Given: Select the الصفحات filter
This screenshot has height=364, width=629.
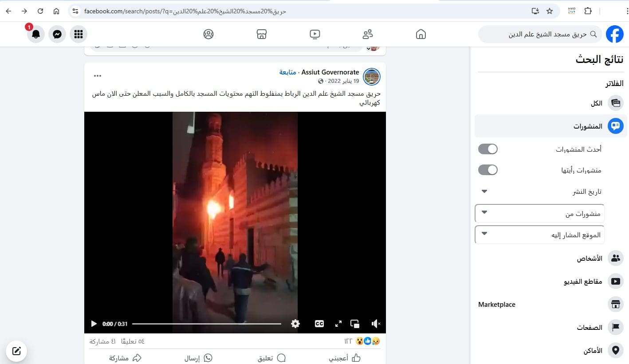Looking at the screenshot, I should click(x=551, y=328).
